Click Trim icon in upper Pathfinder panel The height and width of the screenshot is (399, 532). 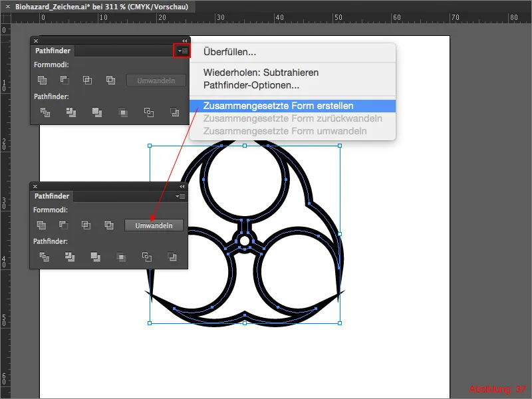(70, 112)
